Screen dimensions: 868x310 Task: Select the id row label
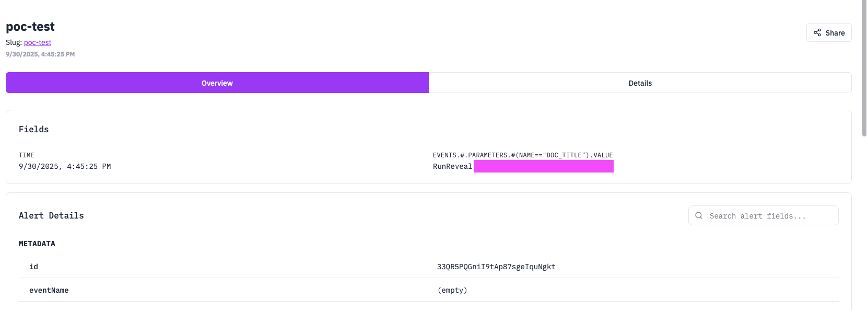pos(33,267)
